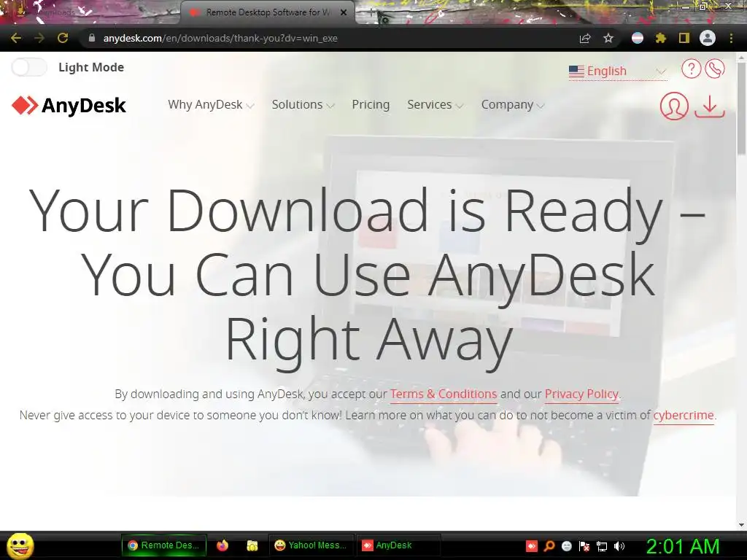Open the Privacy Policy link
This screenshot has height=560, width=747.
(x=581, y=394)
